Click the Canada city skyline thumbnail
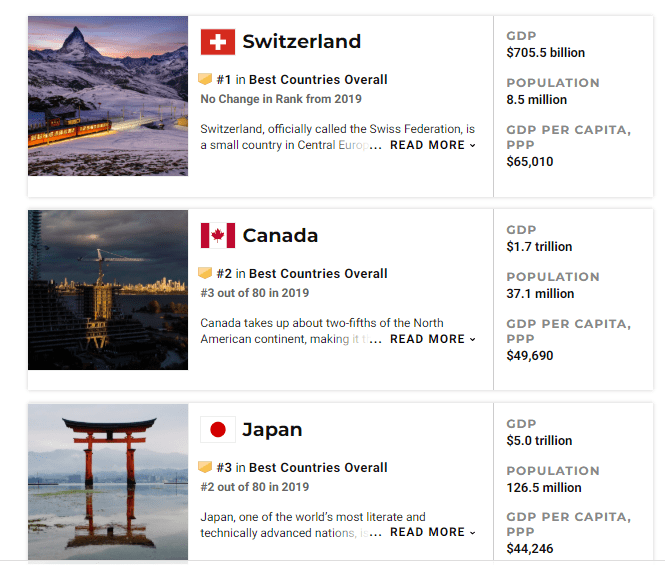Viewport: 665px width, 565px height. (x=108, y=290)
